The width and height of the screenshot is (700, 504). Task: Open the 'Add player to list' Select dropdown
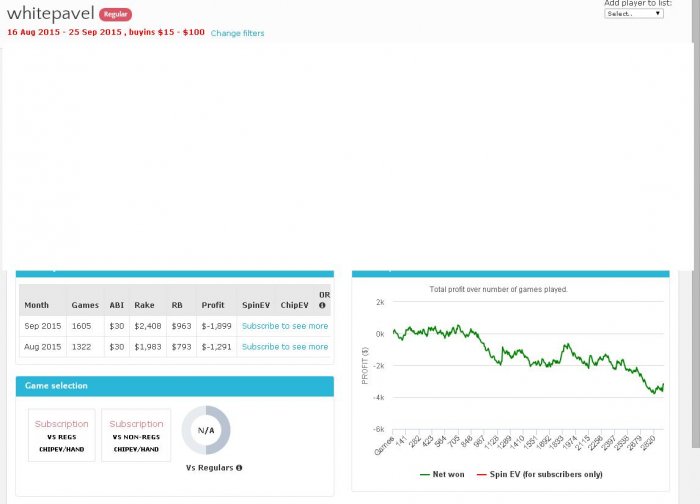coord(633,14)
